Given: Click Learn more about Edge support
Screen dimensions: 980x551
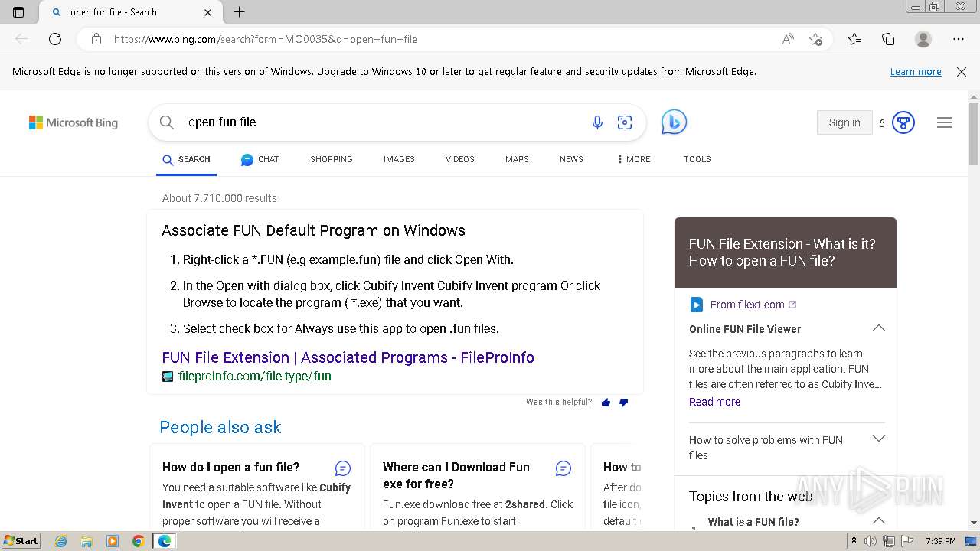Looking at the screenshot, I should pos(916,72).
